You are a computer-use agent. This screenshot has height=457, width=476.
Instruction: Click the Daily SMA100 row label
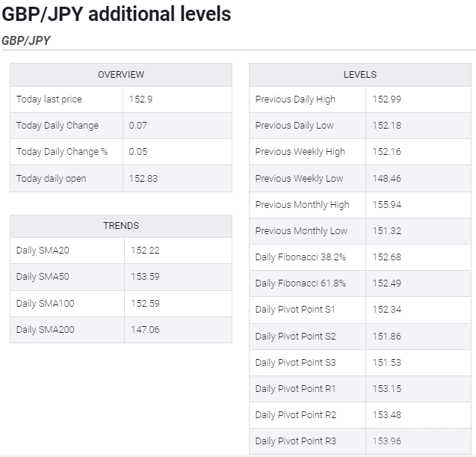pyautogui.click(x=46, y=304)
